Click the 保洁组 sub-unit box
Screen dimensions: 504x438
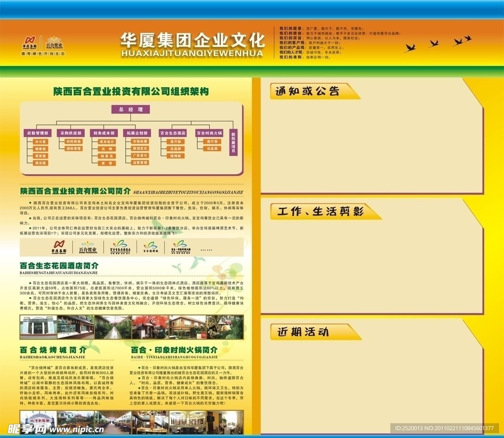41,163
